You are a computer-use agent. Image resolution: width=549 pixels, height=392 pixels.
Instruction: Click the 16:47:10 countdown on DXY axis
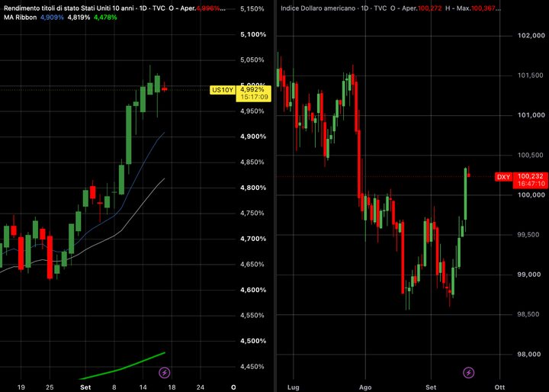531,184
